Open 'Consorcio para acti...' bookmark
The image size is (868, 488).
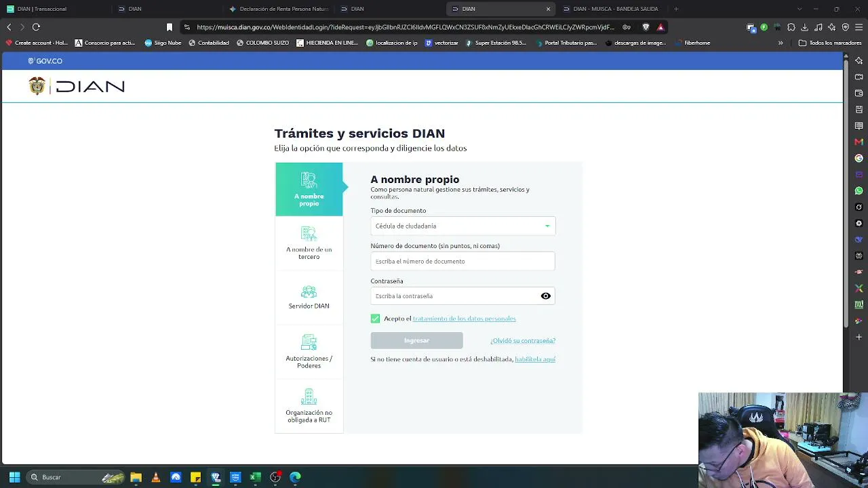pos(105,43)
